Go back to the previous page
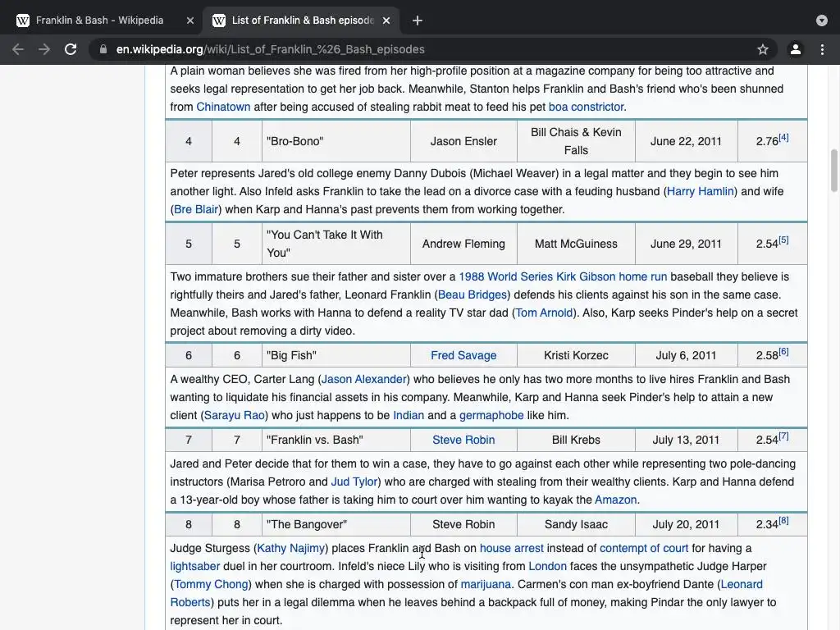Screen dimensions: 840x630 pos(18,49)
